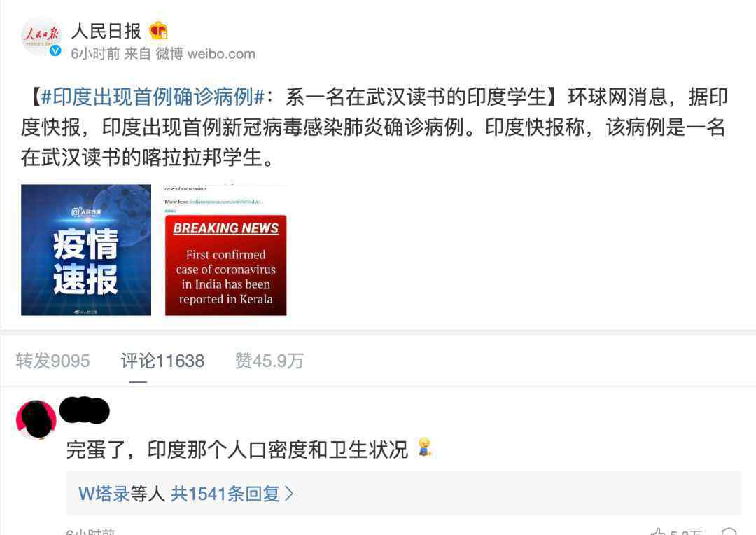Switch to the 转发9095 tab
Screen dimensions: 756x535
pyautogui.click(x=52, y=361)
